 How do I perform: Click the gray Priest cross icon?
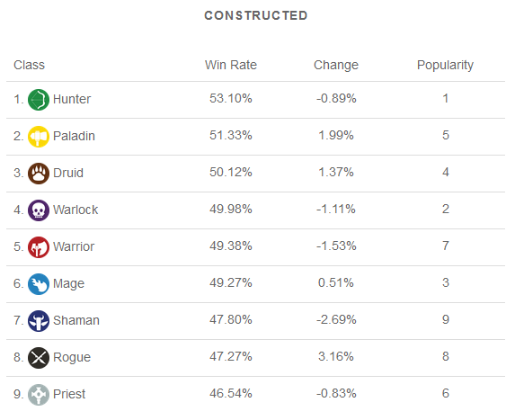point(39,394)
